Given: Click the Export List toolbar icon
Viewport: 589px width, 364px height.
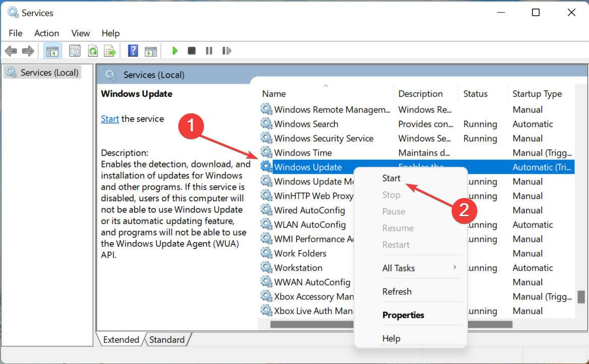Looking at the screenshot, I should (110, 51).
